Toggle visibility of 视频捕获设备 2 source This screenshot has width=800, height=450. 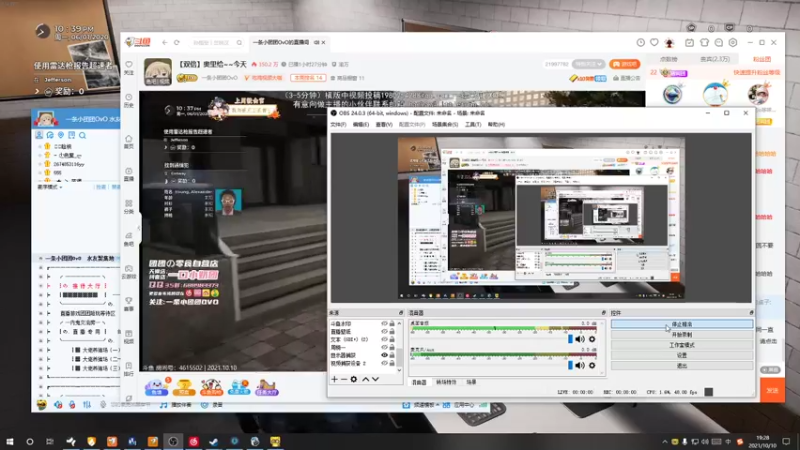384,363
